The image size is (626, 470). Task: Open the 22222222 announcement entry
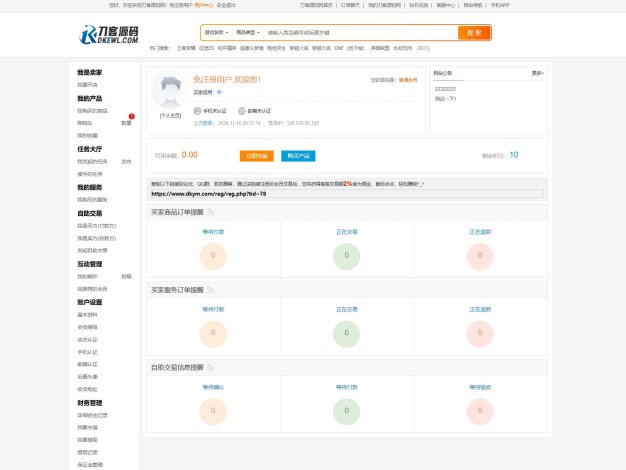[445, 89]
